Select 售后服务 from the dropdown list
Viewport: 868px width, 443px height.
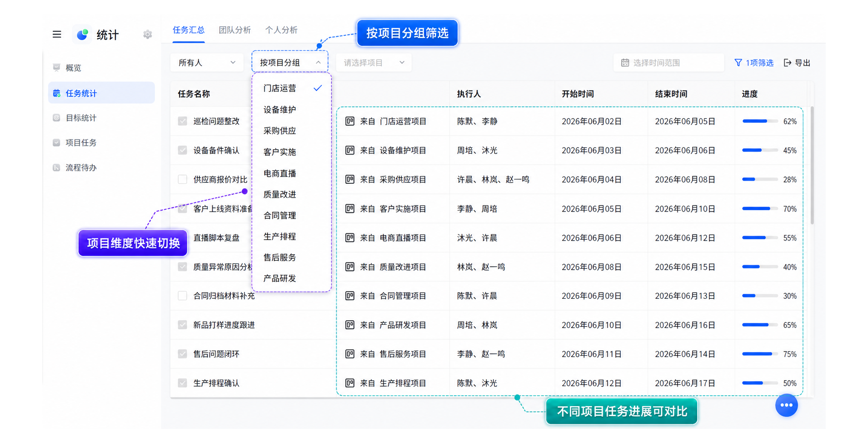coord(291,257)
